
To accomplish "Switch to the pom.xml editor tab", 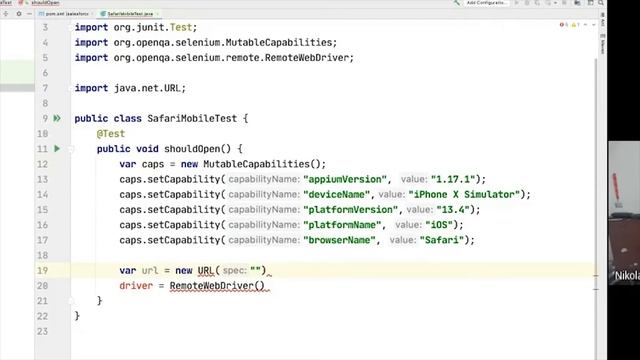I will coord(66,13).
